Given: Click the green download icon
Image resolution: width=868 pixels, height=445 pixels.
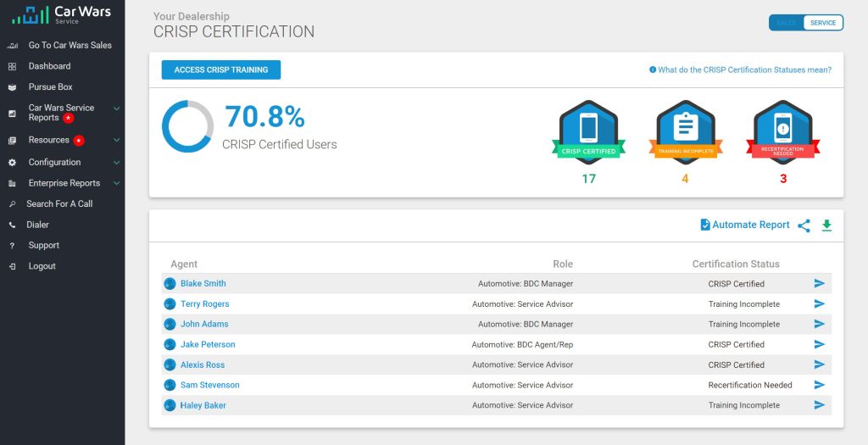Looking at the screenshot, I should (x=826, y=225).
